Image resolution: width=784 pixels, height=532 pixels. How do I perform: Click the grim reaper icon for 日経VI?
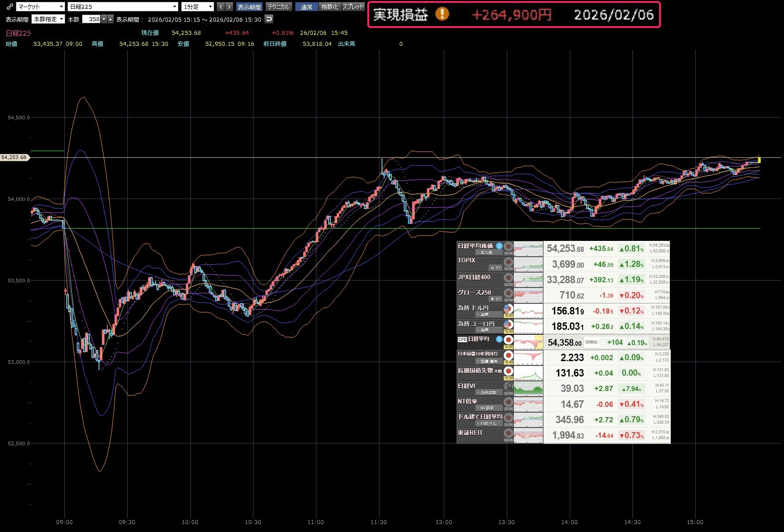508,386
